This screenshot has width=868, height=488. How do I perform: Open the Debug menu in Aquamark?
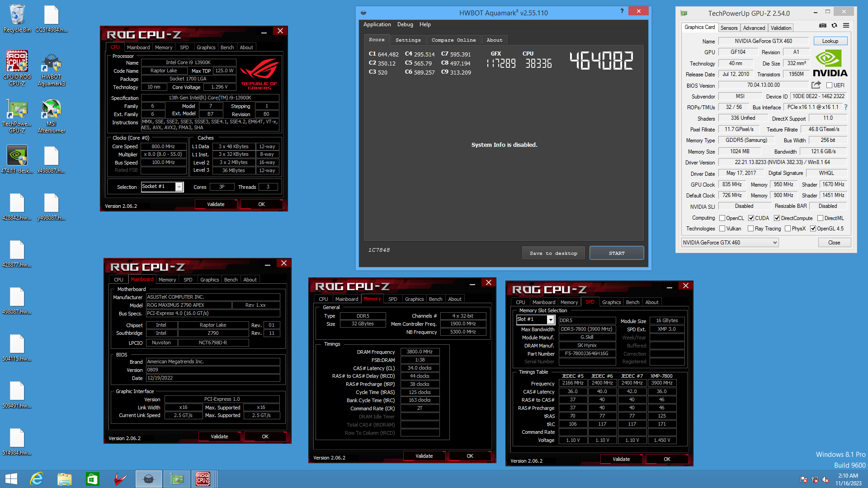point(405,24)
